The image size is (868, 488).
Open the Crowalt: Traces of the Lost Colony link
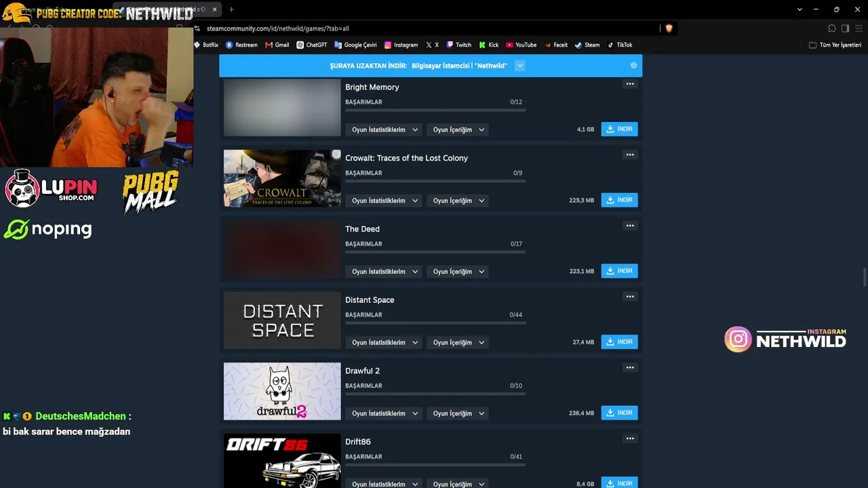click(406, 158)
